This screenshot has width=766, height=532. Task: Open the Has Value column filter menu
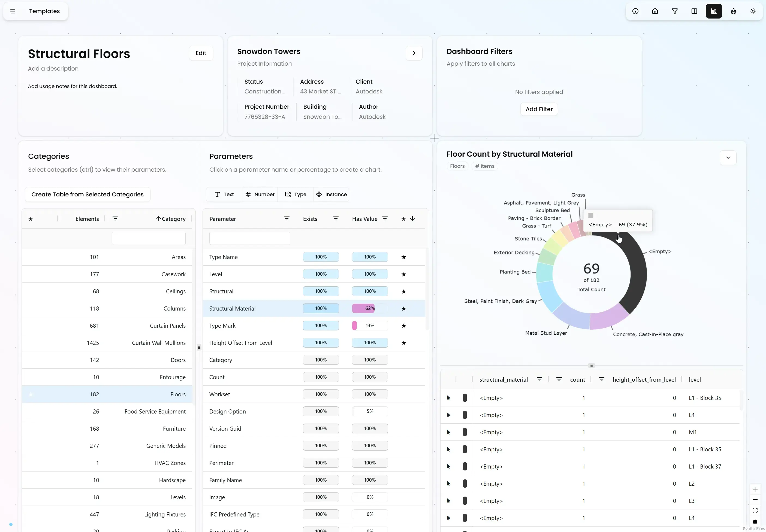pyautogui.click(x=385, y=219)
